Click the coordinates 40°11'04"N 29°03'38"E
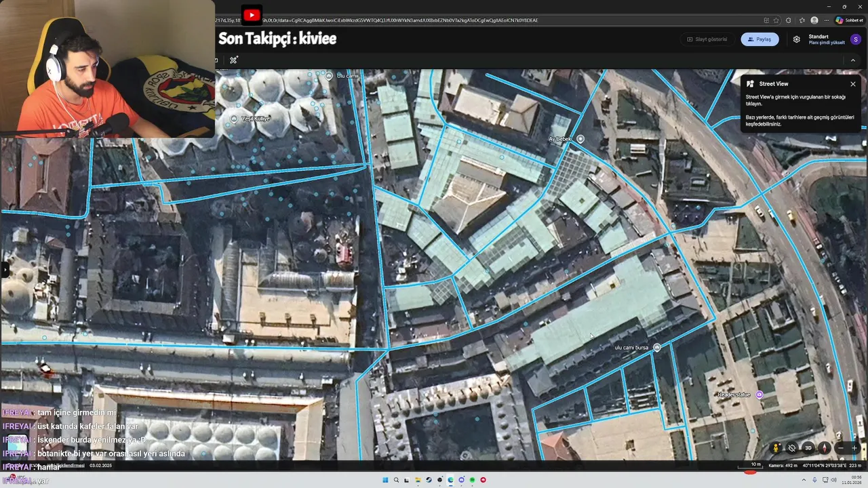 click(x=825, y=466)
